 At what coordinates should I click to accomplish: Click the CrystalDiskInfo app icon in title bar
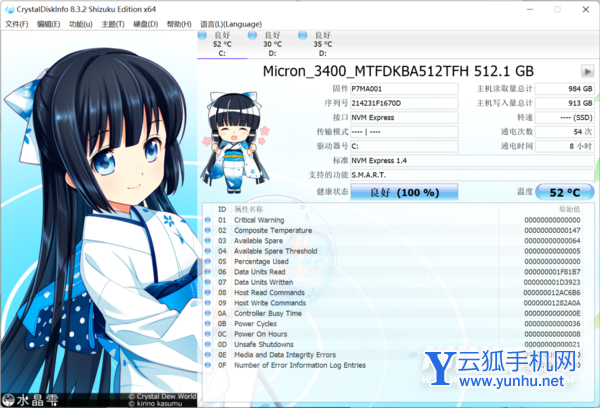[10, 10]
